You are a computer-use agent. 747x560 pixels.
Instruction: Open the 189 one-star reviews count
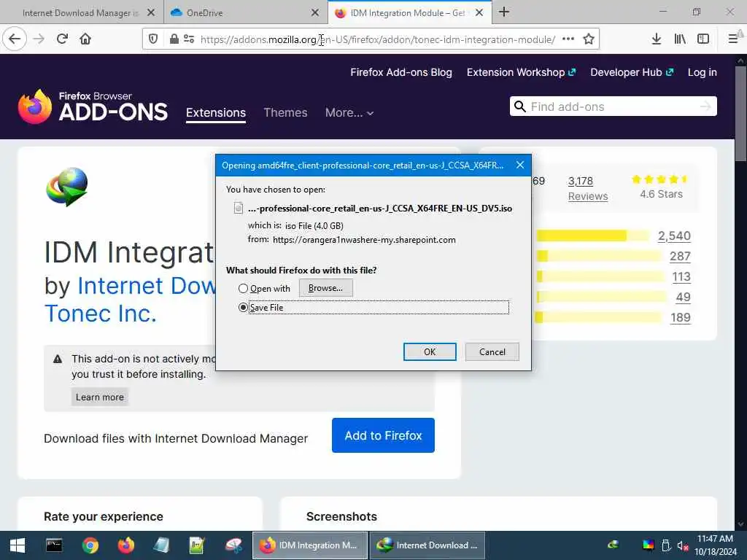coord(681,318)
